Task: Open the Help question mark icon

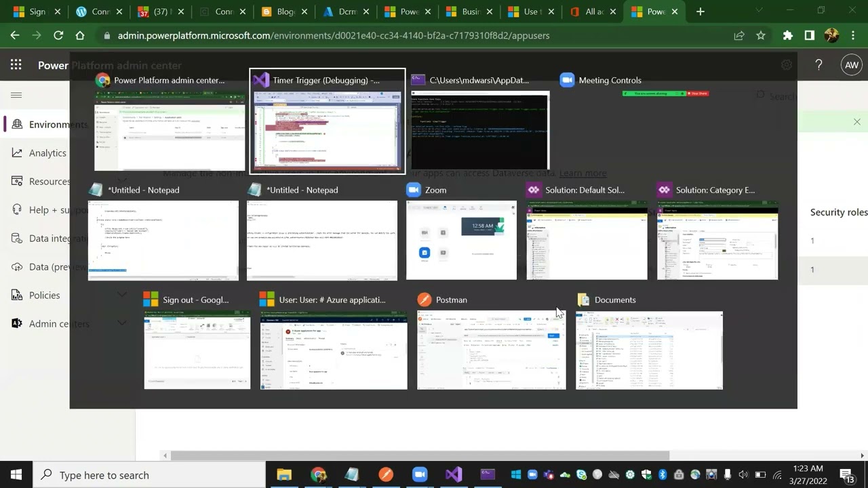Action: [818, 65]
